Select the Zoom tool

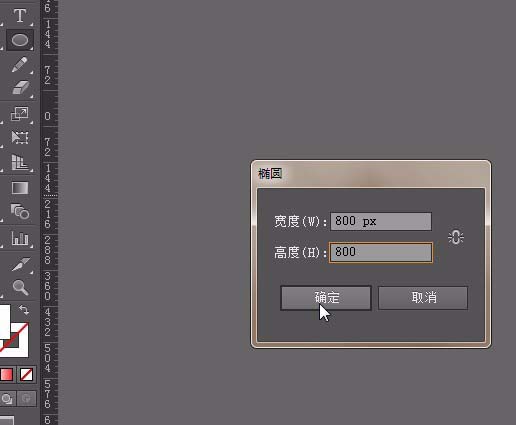[x=20, y=287]
